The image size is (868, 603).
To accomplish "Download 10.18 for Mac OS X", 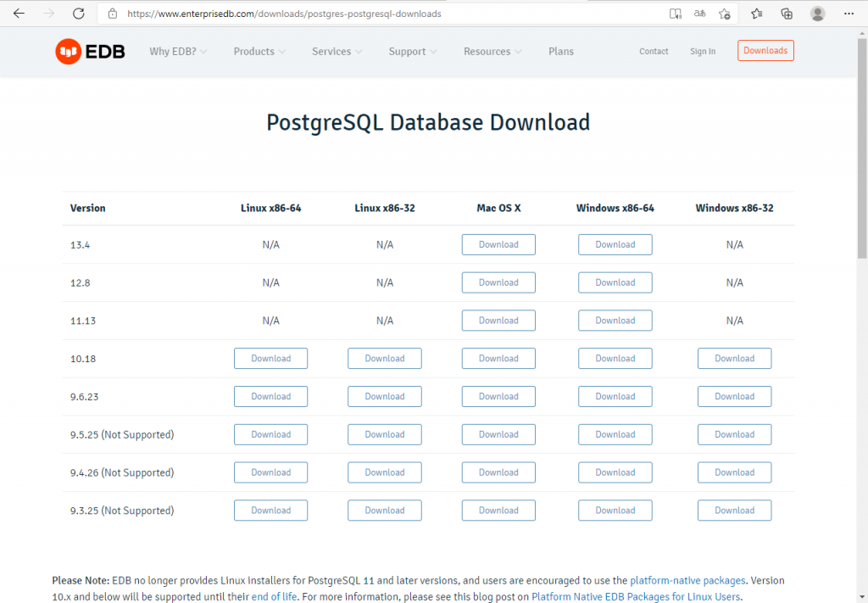I will click(498, 358).
